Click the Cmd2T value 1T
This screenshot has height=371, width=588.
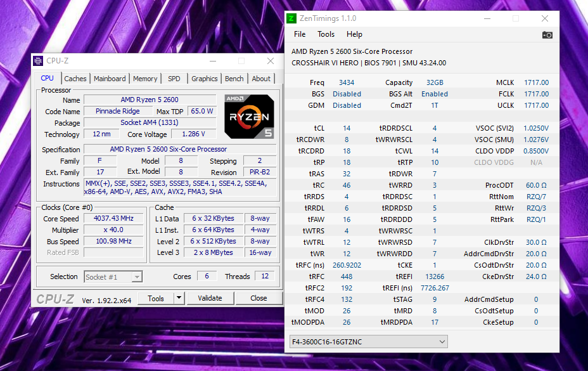(435, 105)
